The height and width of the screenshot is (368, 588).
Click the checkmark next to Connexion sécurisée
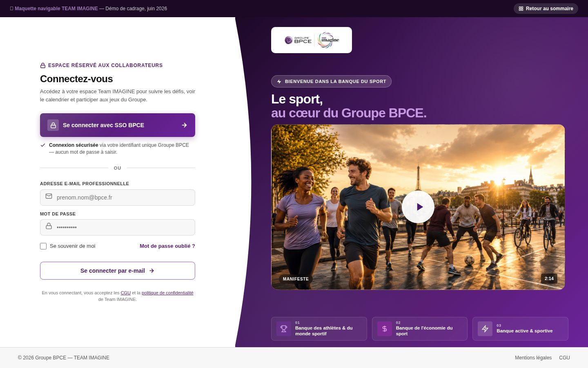43,145
